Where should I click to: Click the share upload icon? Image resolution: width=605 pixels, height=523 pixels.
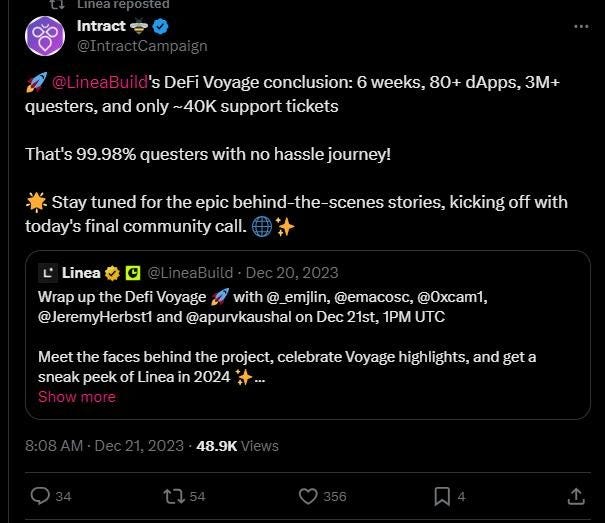[x=576, y=496]
